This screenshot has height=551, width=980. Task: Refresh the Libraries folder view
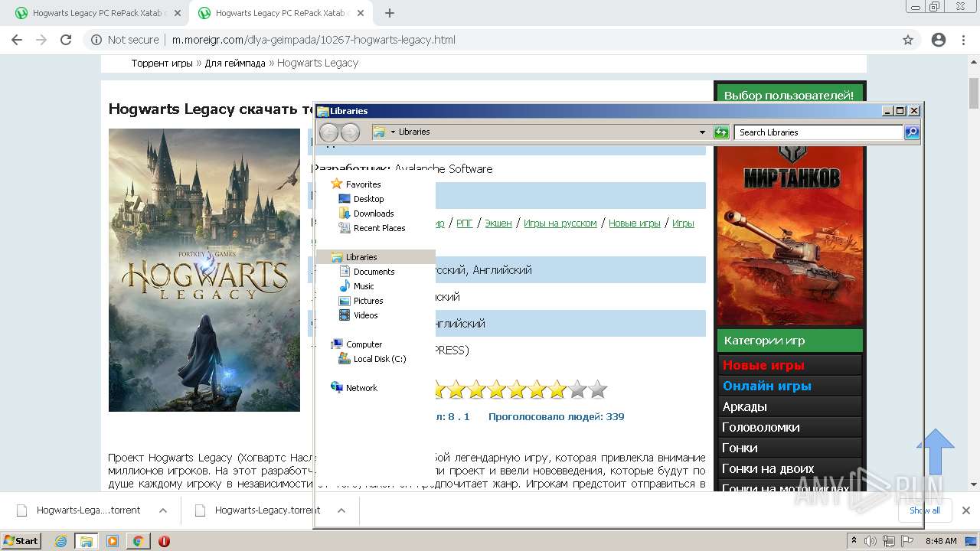click(x=721, y=132)
